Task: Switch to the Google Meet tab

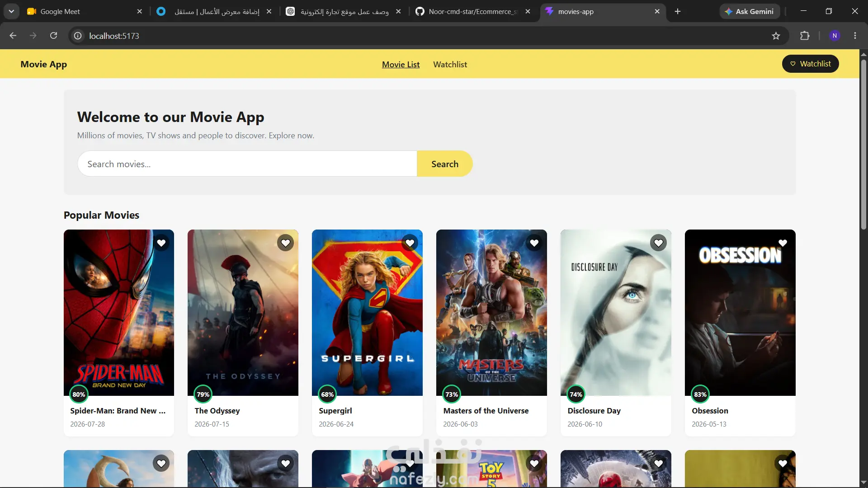Action: pos(85,12)
